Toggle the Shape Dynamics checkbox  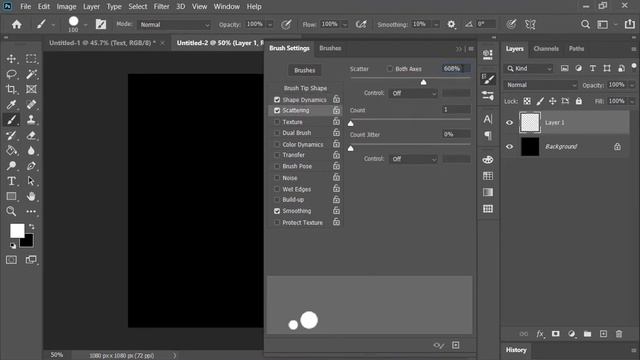click(x=277, y=100)
